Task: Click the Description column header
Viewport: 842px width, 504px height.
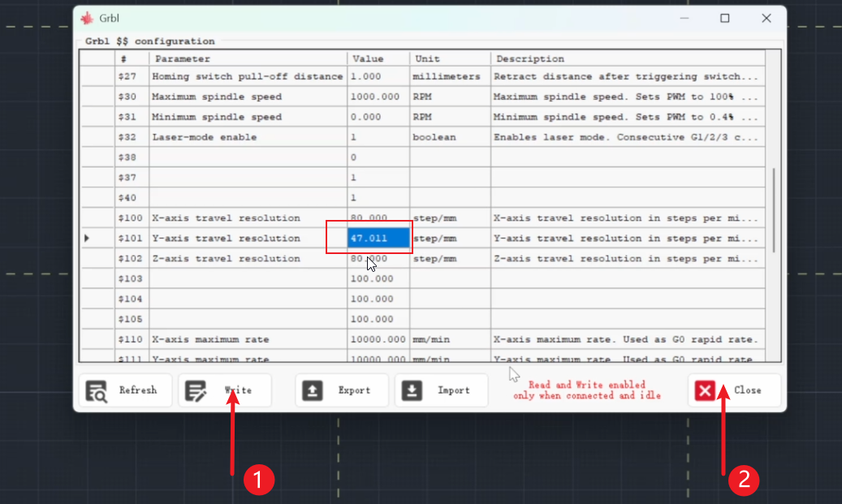Action: point(627,58)
